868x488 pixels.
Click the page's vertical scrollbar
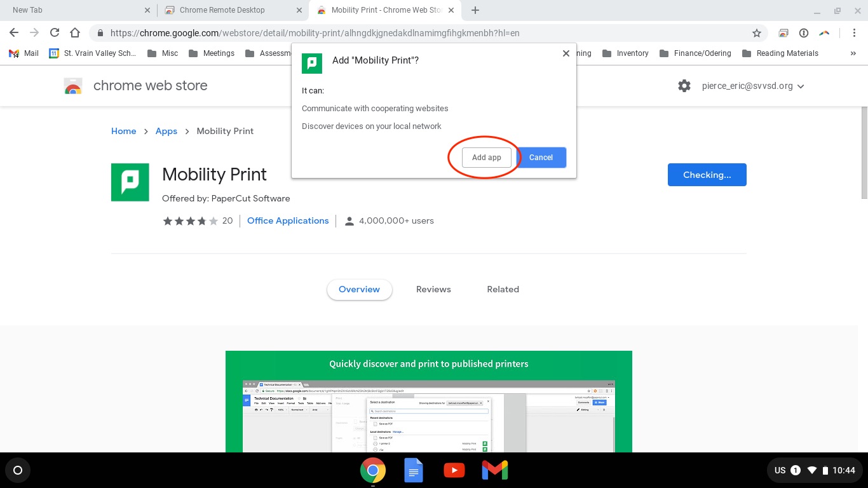(863, 152)
